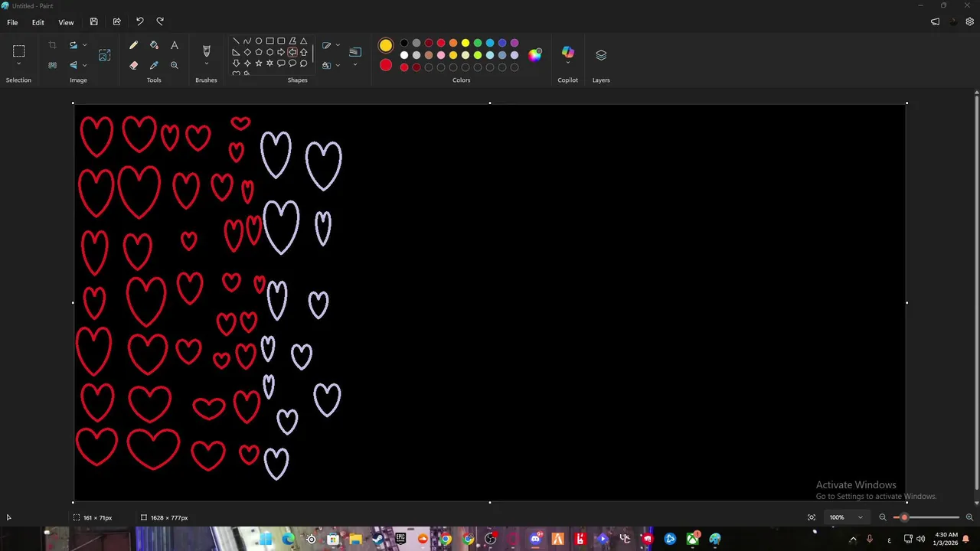Screen dimensions: 980x551
Task: Click the Crop image icon
Action: tap(52, 46)
